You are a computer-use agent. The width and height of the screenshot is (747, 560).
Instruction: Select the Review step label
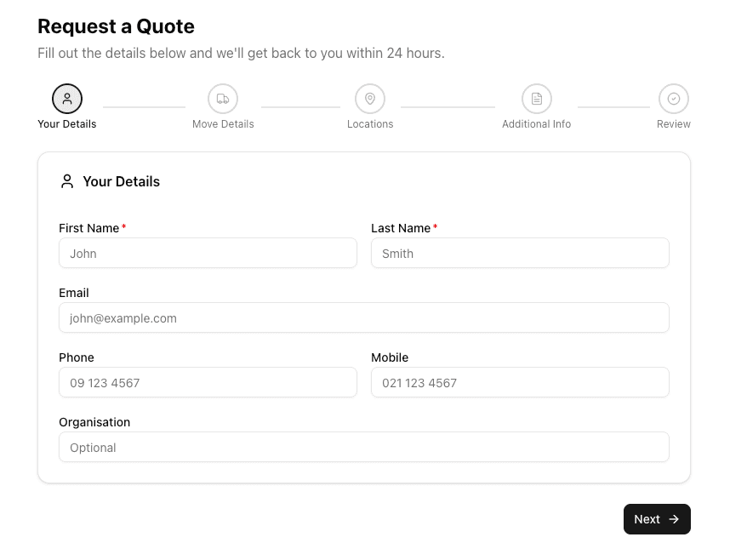pyautogui.click(x=674, y=124)
